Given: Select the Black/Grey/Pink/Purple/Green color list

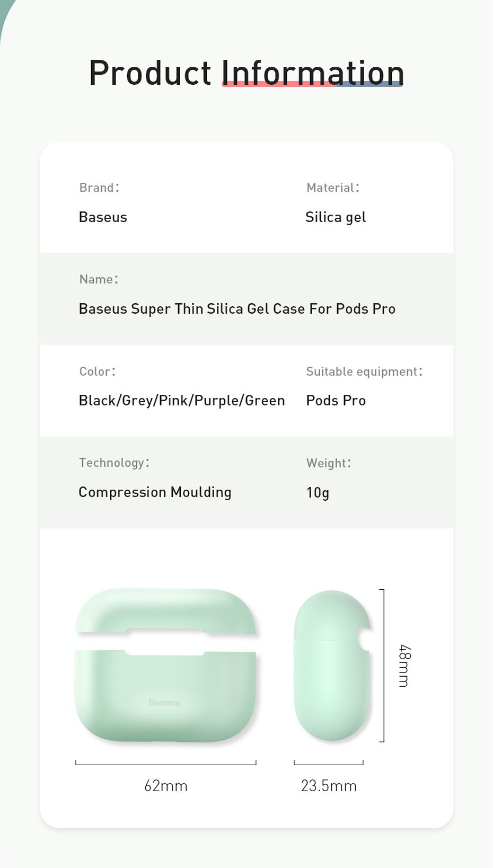Looking at the screenshot, I should [x=182, y=401].
